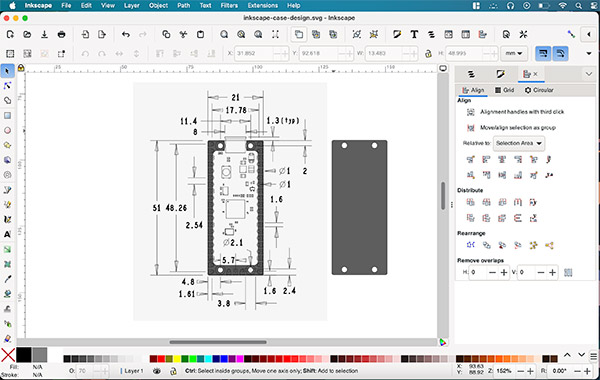Open the Path menu
Viewport: 600px width, 380px height.
pos(184,5)
